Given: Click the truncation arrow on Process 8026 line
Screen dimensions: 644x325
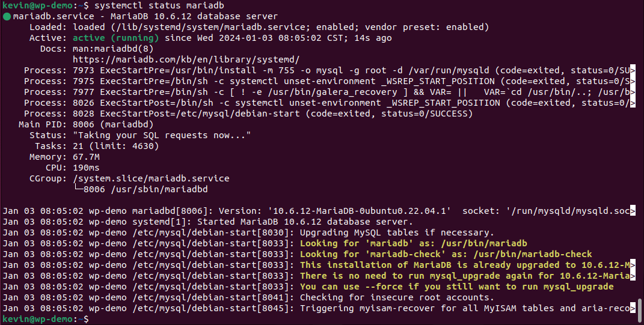Looking at the screenshot, I should (633, 103).
